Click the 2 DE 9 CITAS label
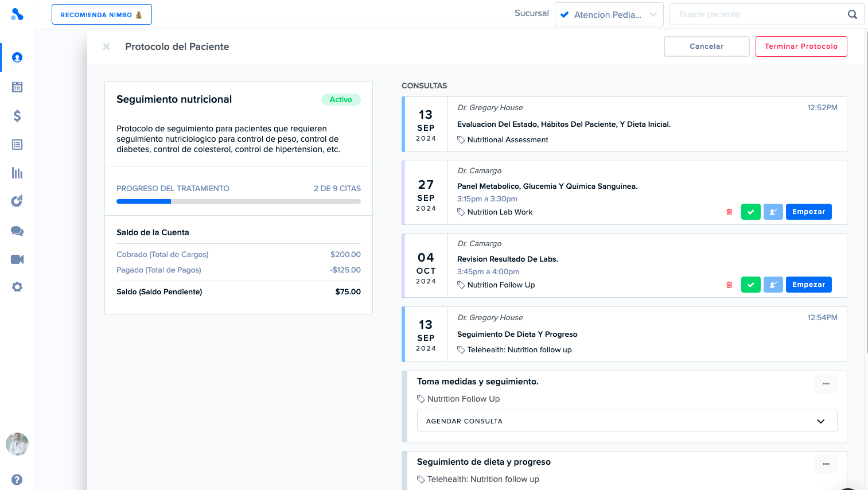 pyautogui.click(x=337, y=188)
